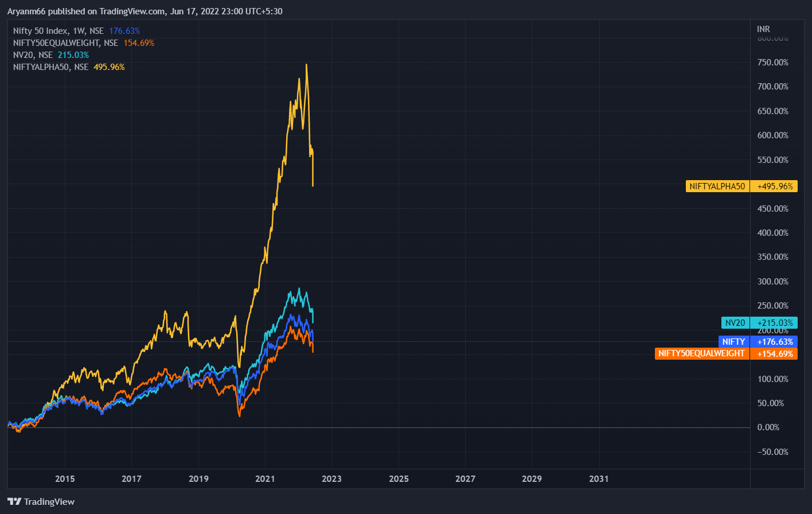The width and height of the screenshot is (812, 514).
Task: Click the 100.00% axis tick label
Action: coord(774,379)
